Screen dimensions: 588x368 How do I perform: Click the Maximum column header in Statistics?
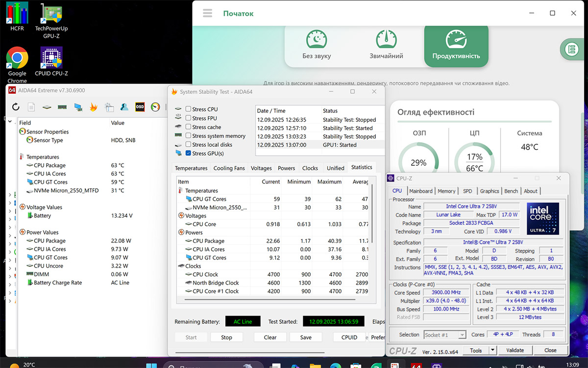pos(329,182)
